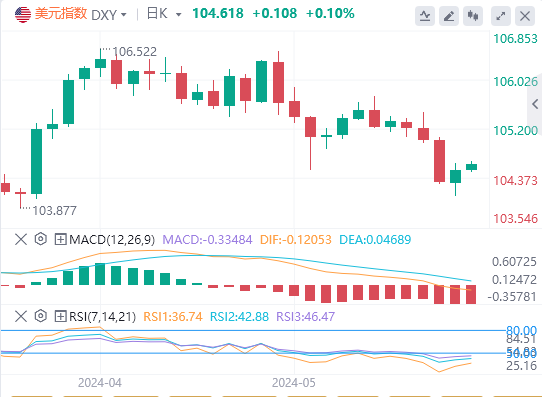This screenshot has width=542, height=397.
Task: Open the DXY symbol dropdown arrow
Action: (x=123, y=15)
